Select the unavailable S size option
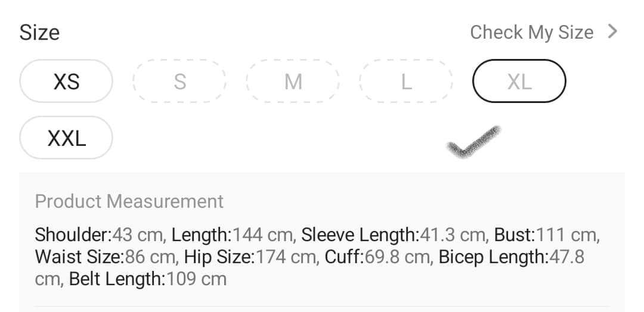 tap(179, 81)
